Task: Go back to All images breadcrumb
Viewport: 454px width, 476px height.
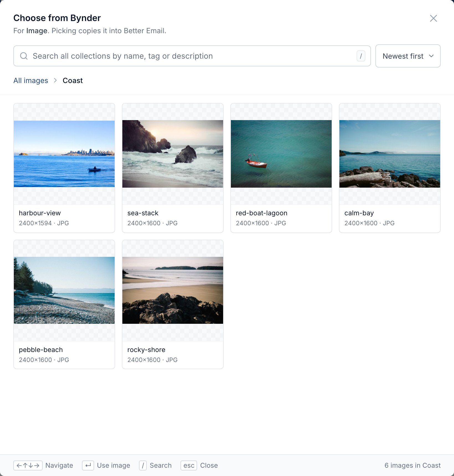Action: [31, 81]
